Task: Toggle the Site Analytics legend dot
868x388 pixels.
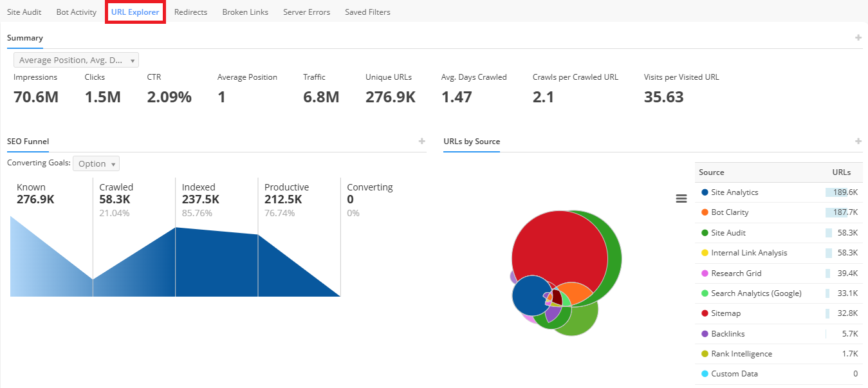Action: click(x=705, y=192)
